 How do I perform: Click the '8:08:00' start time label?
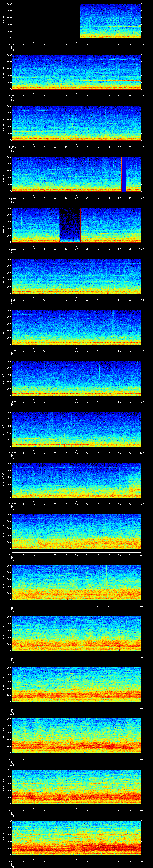pyautogui.click(x=12, y=249)
